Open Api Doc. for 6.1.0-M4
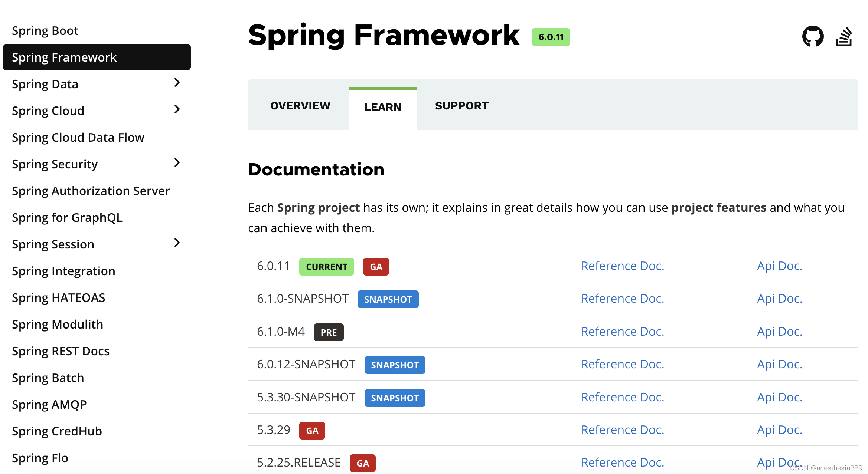The height and width of the screenshot is (474, 868). (779, 332)
